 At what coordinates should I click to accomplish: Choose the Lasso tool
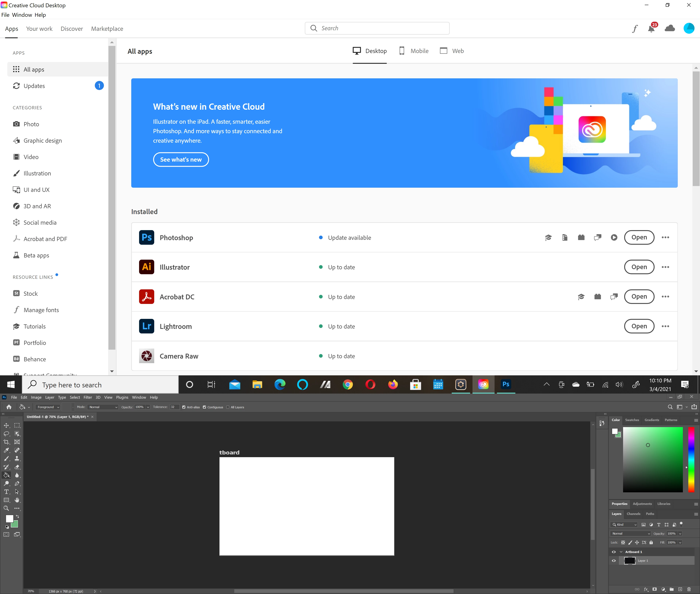pos(6,434)
